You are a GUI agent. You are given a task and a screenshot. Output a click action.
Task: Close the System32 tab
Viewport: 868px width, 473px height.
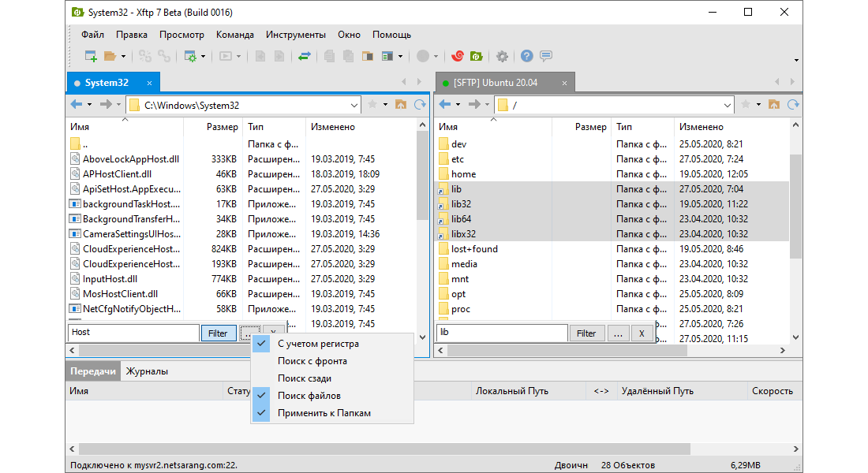149,83
